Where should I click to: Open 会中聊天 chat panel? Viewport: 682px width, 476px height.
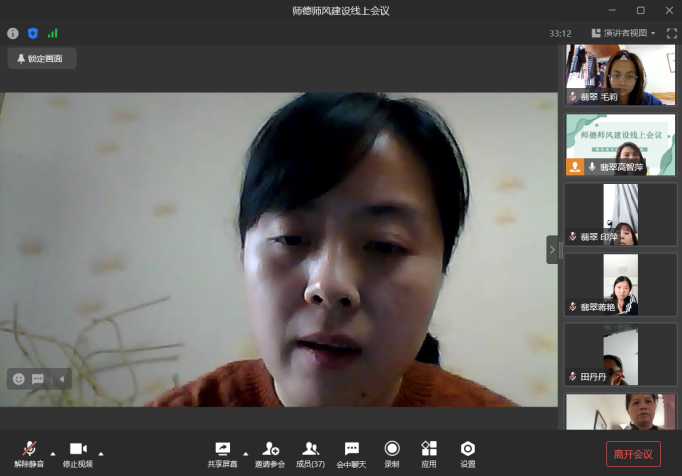pos(351,454)
